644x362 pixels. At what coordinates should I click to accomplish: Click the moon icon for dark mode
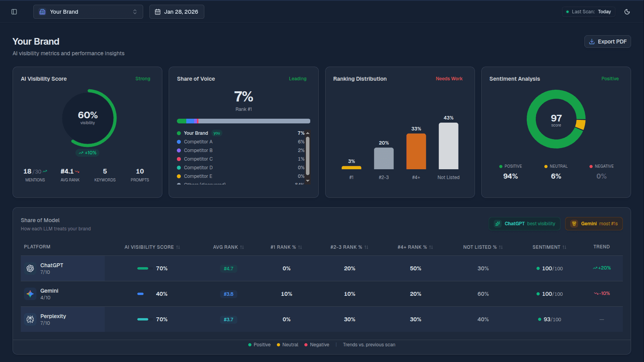pyautogui.click(x=627, y=12)
